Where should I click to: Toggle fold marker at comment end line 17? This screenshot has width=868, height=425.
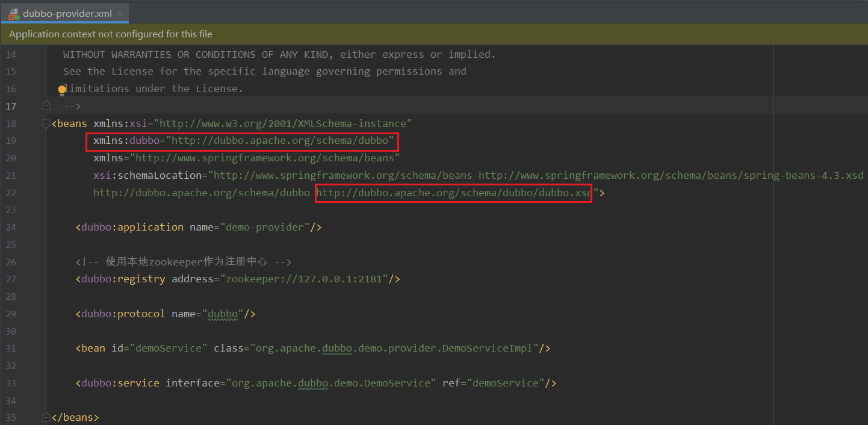pyautogui.click(x=46, y=106)
